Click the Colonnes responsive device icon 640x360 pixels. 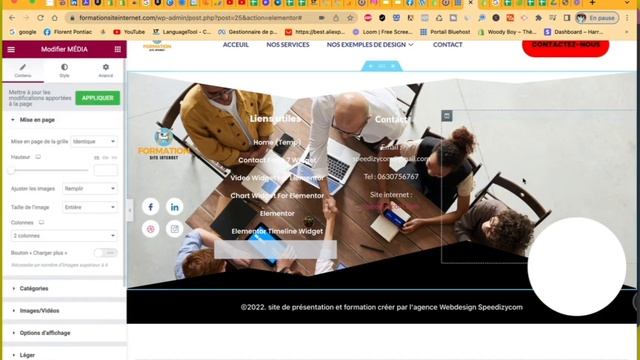[41, 222]
